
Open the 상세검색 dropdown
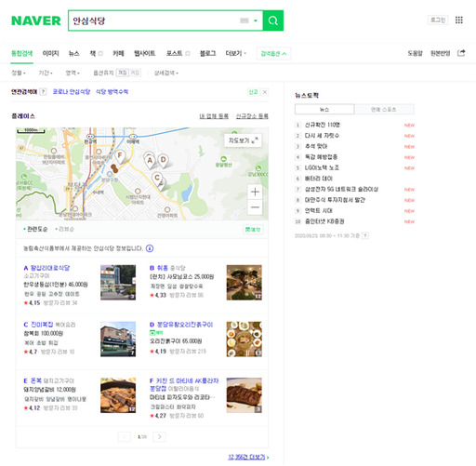166,73
